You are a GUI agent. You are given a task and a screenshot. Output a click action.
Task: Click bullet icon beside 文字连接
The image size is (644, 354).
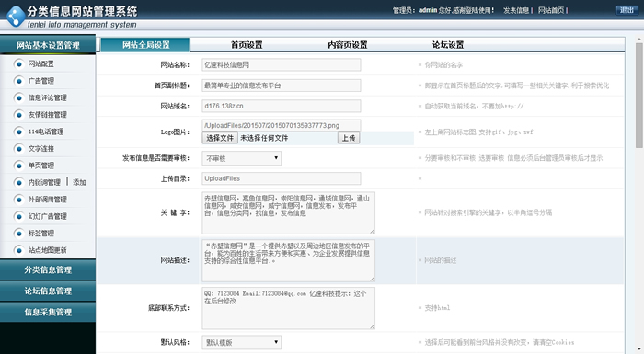18,149
